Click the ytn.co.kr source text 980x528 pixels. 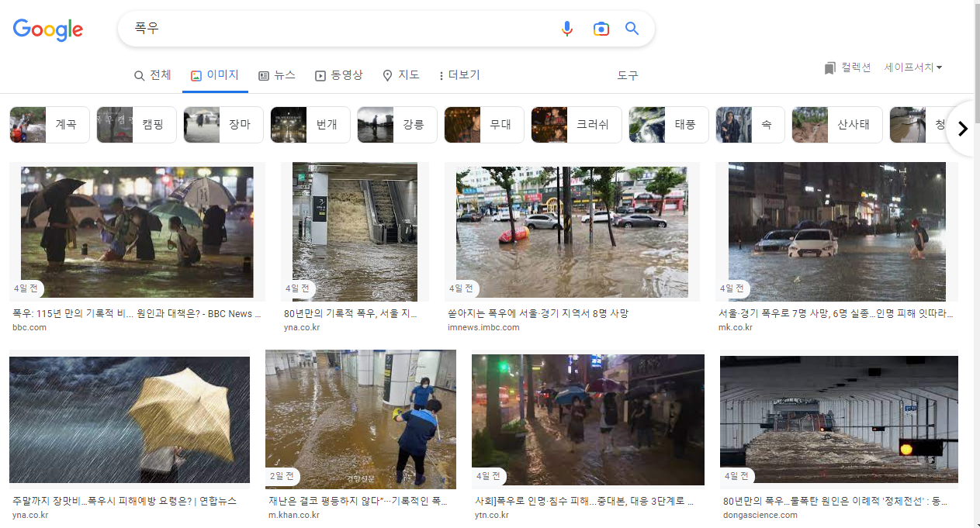(492, 515)
